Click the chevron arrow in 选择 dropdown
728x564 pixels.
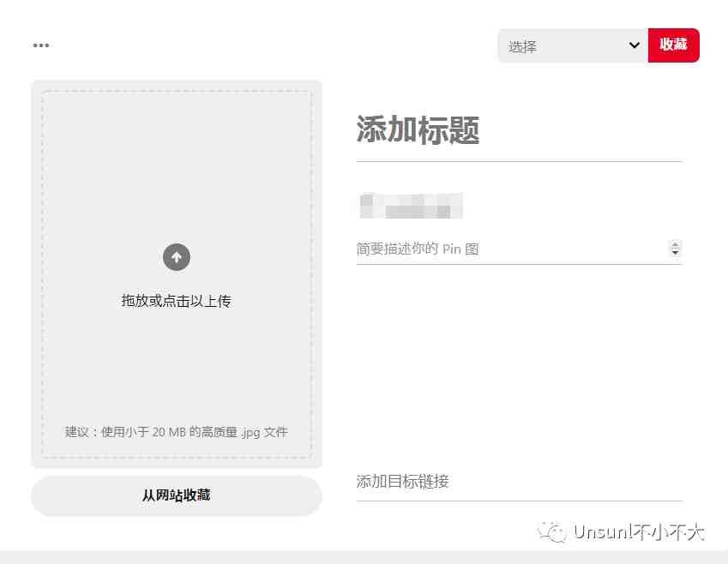(635, 45)
